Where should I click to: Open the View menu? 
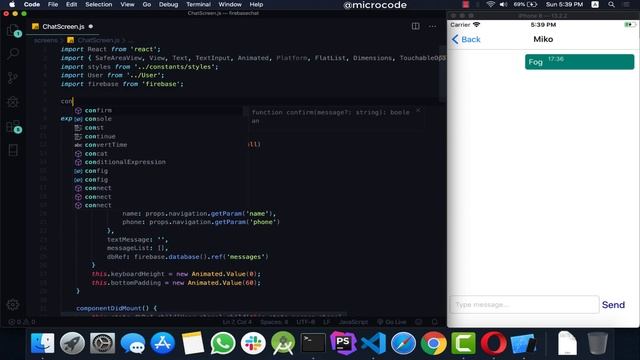pos(127,4)
